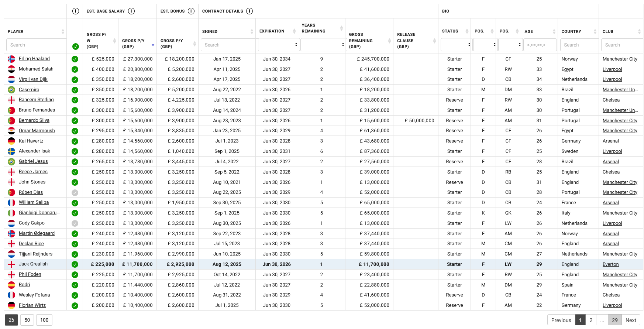
Task: Open Erling Haaland's player page
Action: click(x=34, y=59)
